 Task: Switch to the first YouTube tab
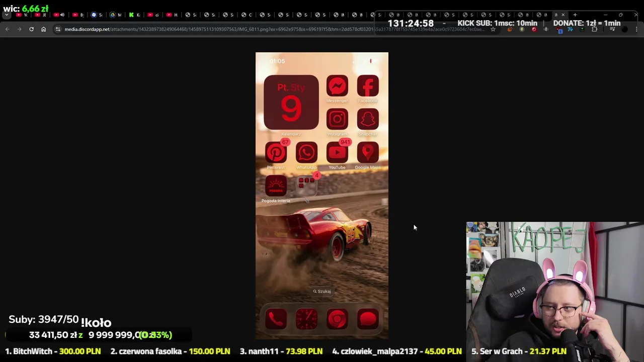22,15
